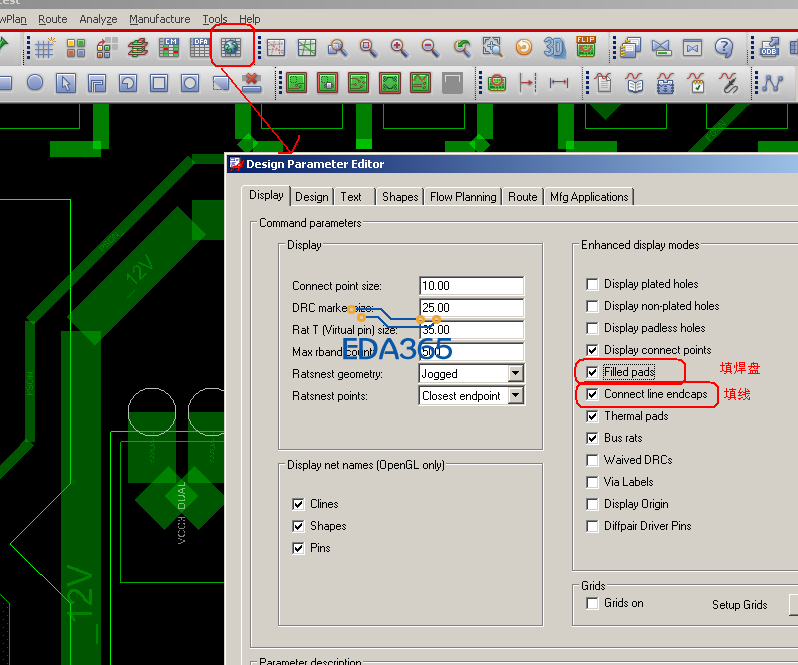Select the Display tab
Screen dimensions: 798x665
pyautogui.click(x=266, y=195)
